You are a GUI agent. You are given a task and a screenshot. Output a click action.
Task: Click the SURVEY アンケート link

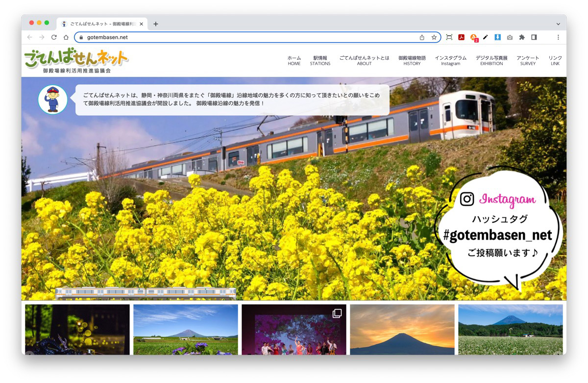pyautogui.click(x=528, y=60)
